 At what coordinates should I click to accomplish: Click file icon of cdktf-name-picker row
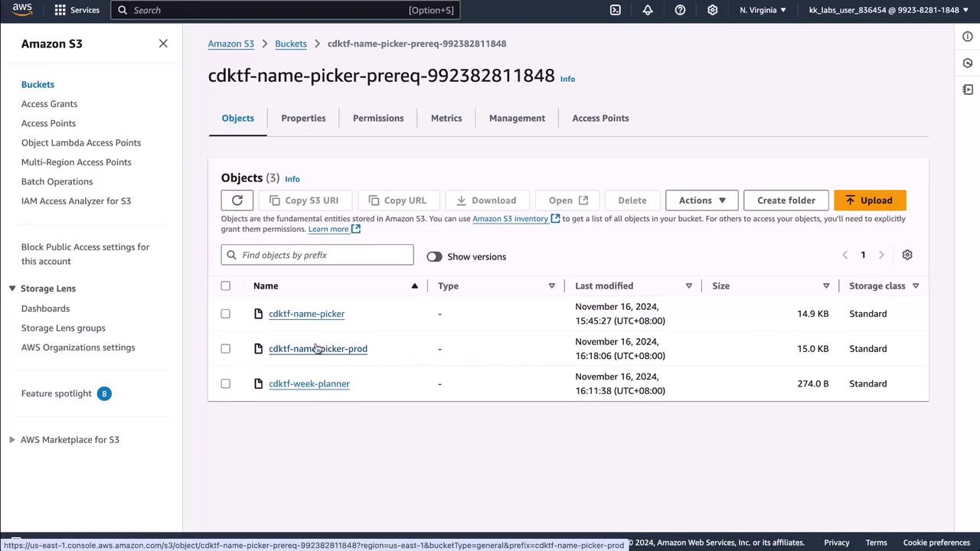tap(259, 314)
